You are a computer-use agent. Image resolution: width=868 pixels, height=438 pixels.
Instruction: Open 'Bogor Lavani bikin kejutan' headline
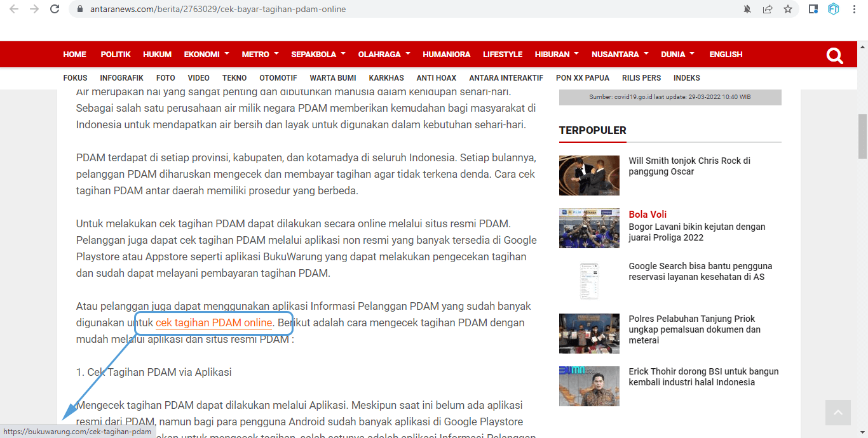point(697,232)
